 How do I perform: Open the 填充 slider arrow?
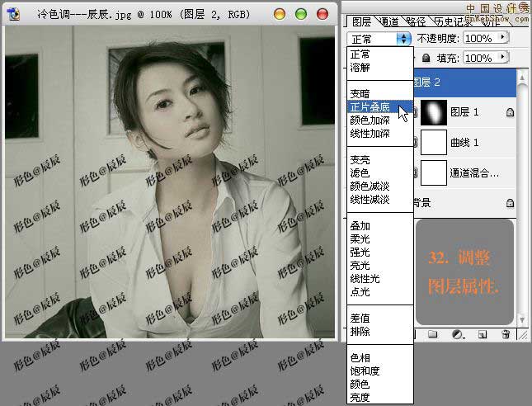(503, 57)
